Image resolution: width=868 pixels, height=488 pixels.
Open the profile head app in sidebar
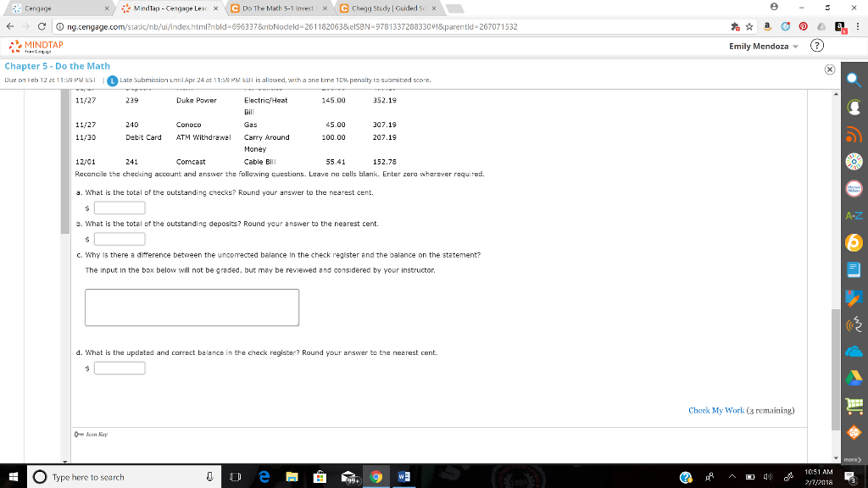(x=854, y=108)
